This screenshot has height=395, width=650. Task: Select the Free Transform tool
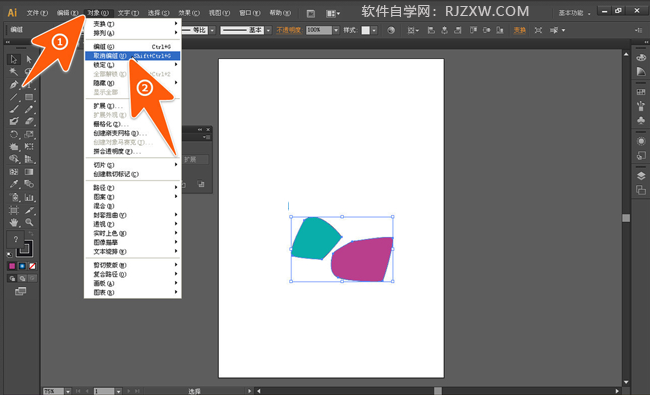tap(29, 147)
